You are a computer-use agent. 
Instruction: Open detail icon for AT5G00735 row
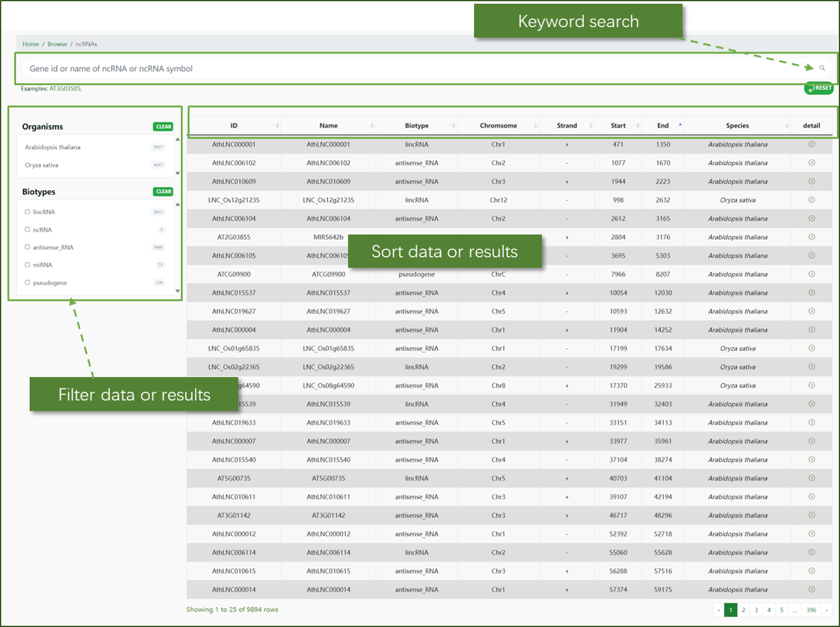pos(811,478)
